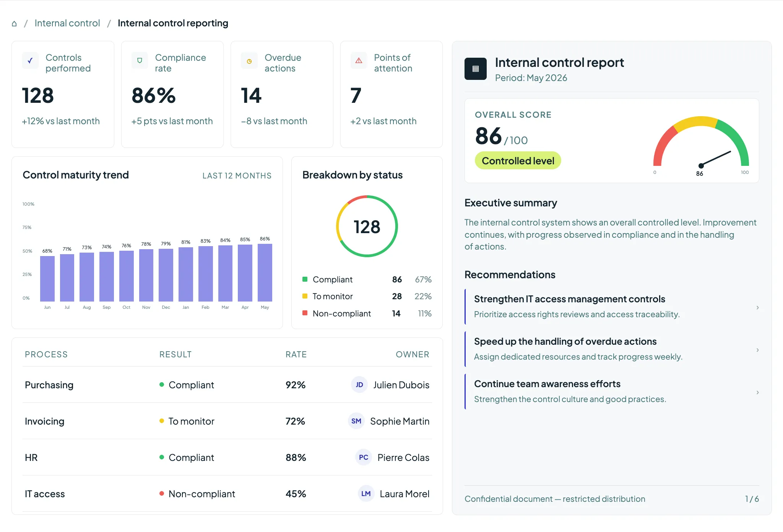Click the Overdue actions value 14
This screenshot has height=532, width=783.
coord(251,96)
